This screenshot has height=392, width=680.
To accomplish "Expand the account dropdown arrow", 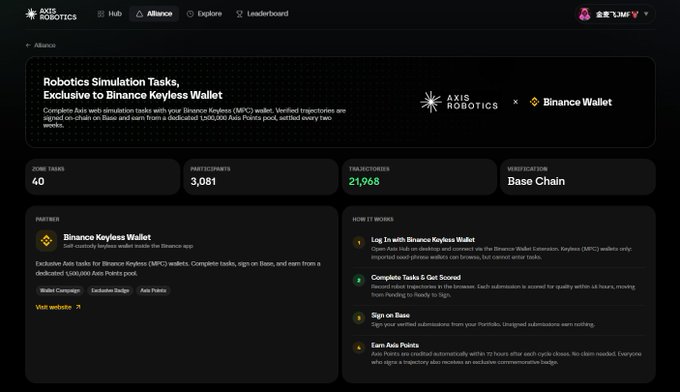I will pos(646,14).
